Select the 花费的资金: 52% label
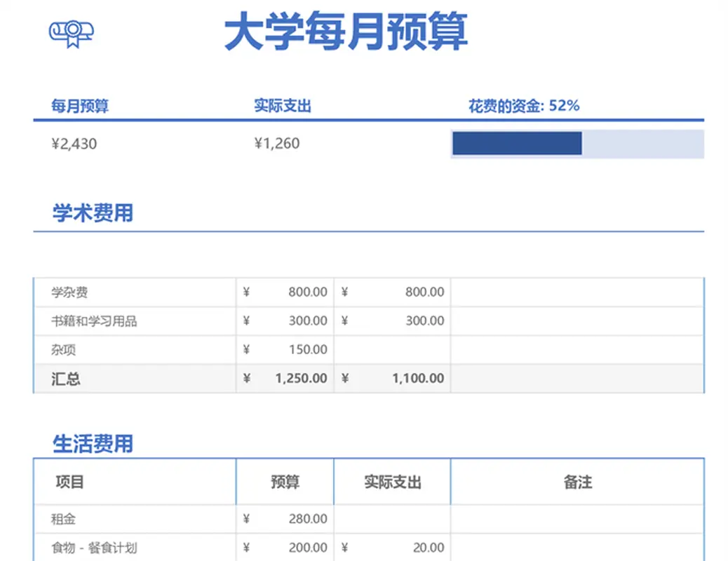The height and width of the screenshot is (561, 728). pyautogui.click(x=524, y=106)
